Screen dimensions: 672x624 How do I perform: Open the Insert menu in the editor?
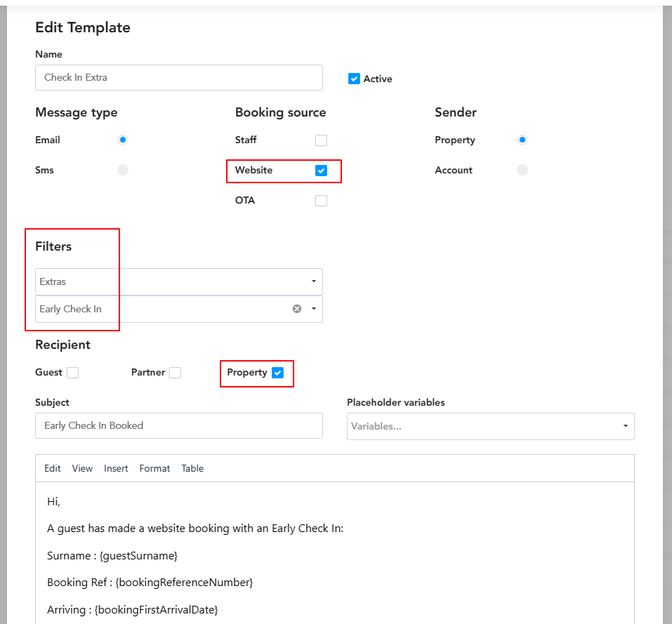pos(116,468)
